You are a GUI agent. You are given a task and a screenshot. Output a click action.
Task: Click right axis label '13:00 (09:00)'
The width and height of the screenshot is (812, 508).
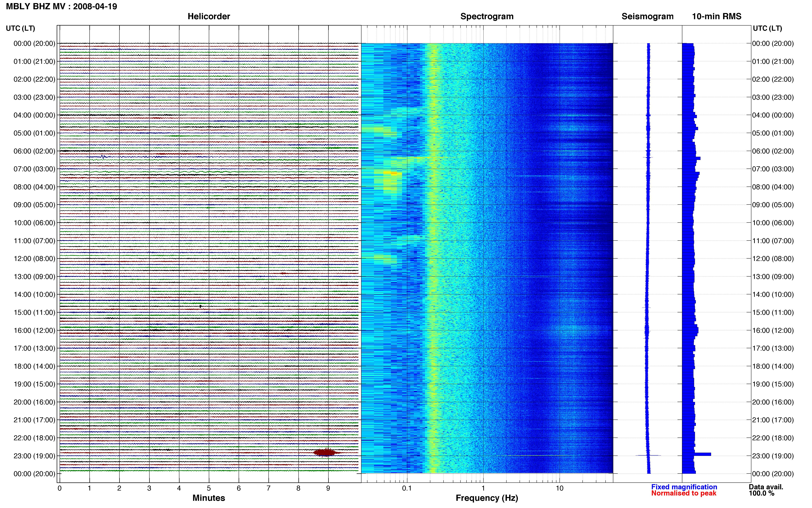773,277
